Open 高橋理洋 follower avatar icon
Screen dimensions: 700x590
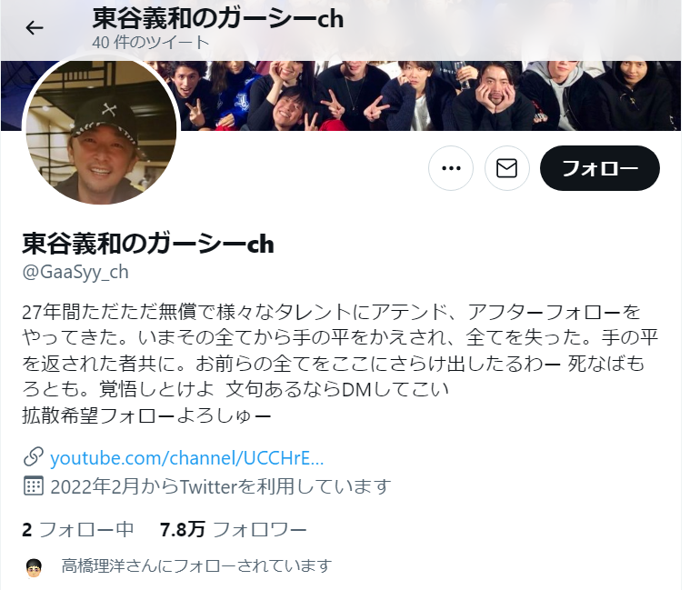(x=34, y=566)
